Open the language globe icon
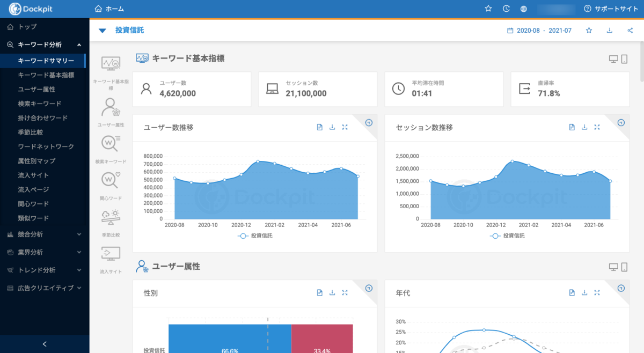 tap(523, 9)
